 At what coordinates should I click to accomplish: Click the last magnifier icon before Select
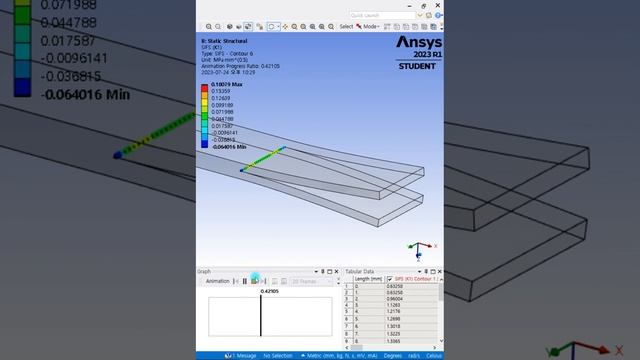pyautogui.click(x=331, y=27)
